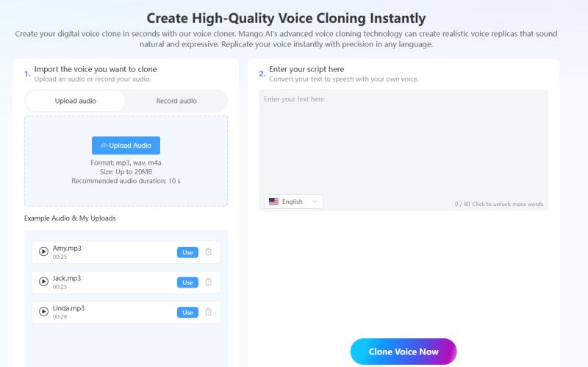The height and width of the screenshot is (367, 588).
Task: Play the Linda.mp3 example audio
Action: 43,312
